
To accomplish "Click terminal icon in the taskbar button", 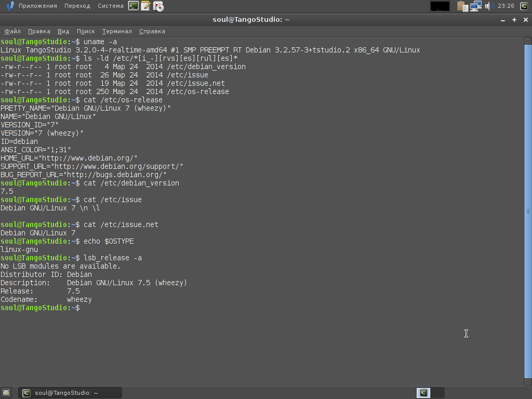I will [x=26, y=393].
